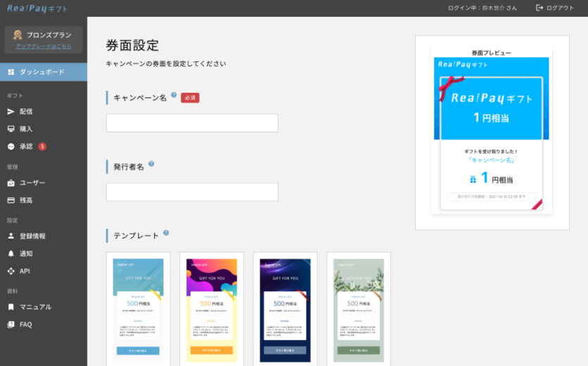Screen dimensions: 588x366
Task: Select the colorful purple-orange gift template
Action: pos(212,309)
